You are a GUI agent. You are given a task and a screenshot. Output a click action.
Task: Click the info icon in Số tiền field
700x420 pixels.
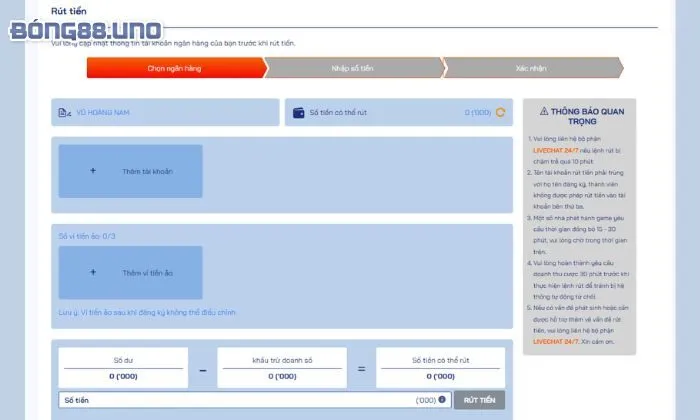click(442, 400)
